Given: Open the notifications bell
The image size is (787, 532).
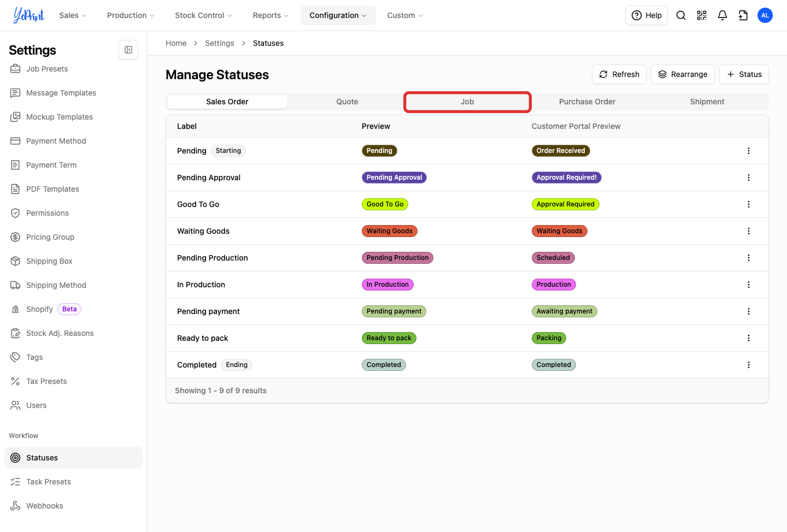Looking at the screenshot, I should [723, 15].
